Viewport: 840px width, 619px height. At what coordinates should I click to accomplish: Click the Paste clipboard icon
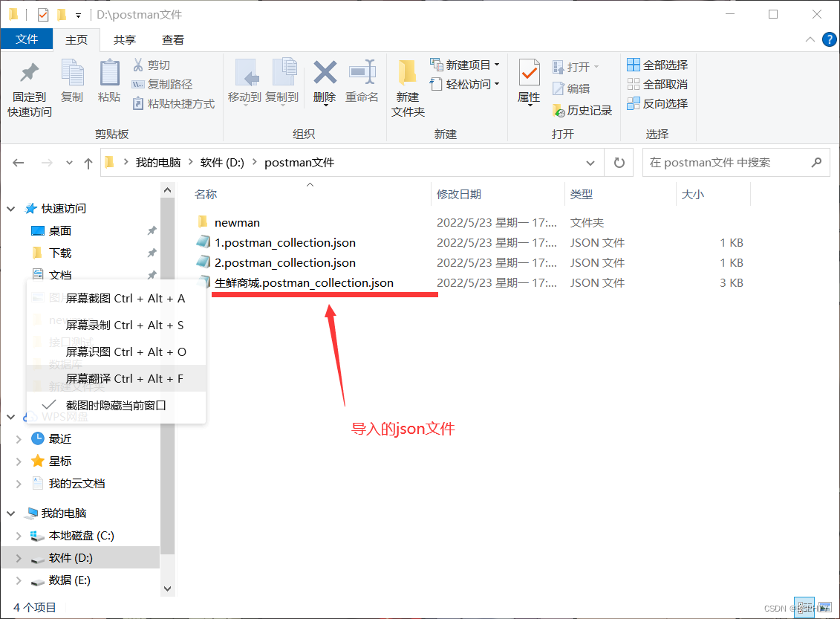[x=109, y=72]
